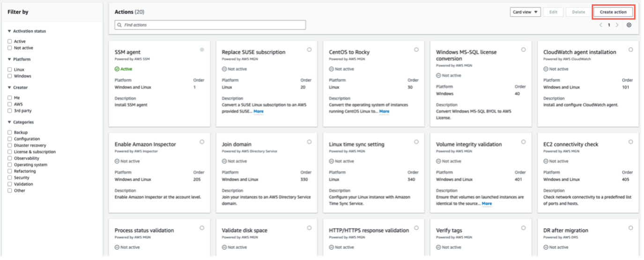The image size is (644, 260).
Task: Check the Operating system category
Action: pyautogui.click(x=10, y=165)
